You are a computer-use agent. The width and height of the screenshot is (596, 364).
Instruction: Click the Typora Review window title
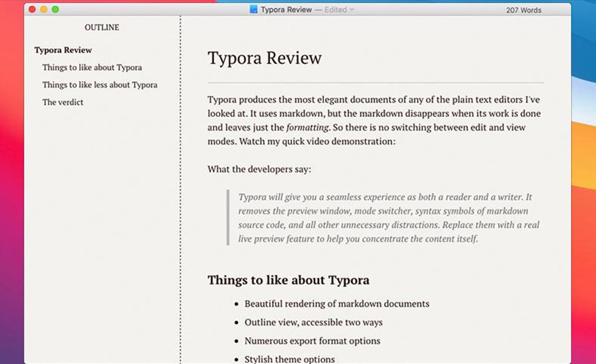[x=286, y=10]
